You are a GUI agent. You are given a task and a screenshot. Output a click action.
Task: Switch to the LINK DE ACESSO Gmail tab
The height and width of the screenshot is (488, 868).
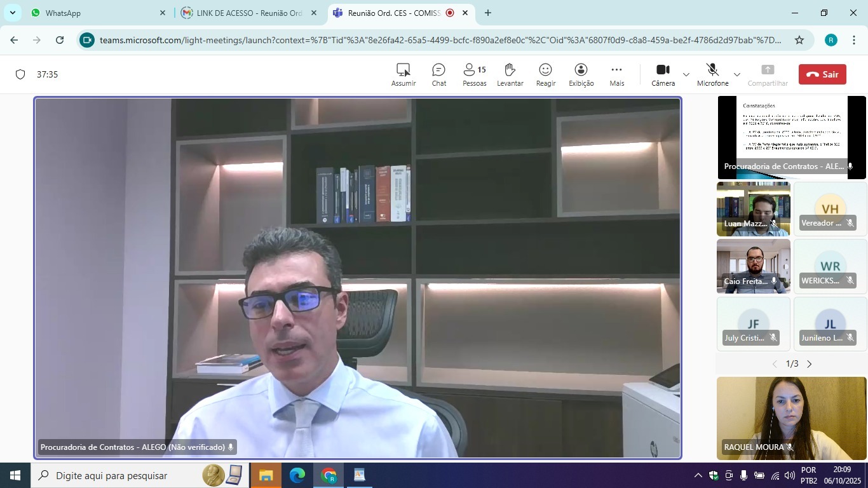tap(248, 13)
